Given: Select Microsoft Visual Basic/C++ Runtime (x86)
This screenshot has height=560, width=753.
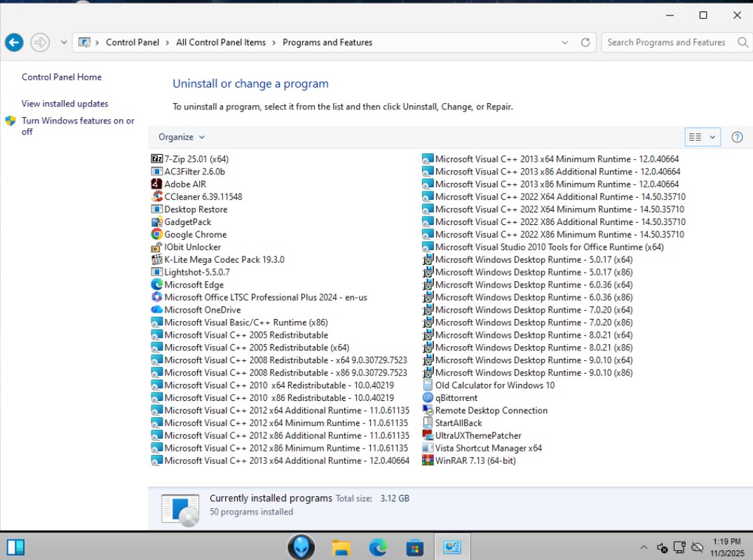Looking at the screenshot, I should (x=239, y=322).
